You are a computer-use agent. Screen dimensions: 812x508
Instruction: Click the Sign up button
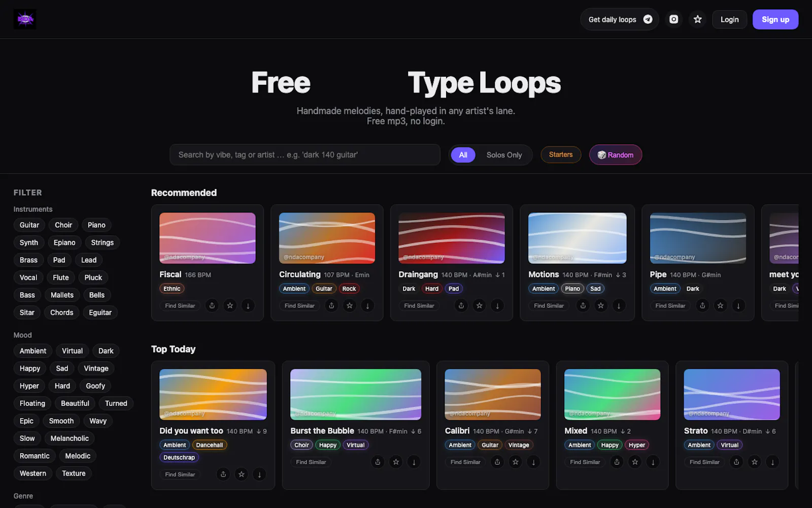click(x=775, y=19)
